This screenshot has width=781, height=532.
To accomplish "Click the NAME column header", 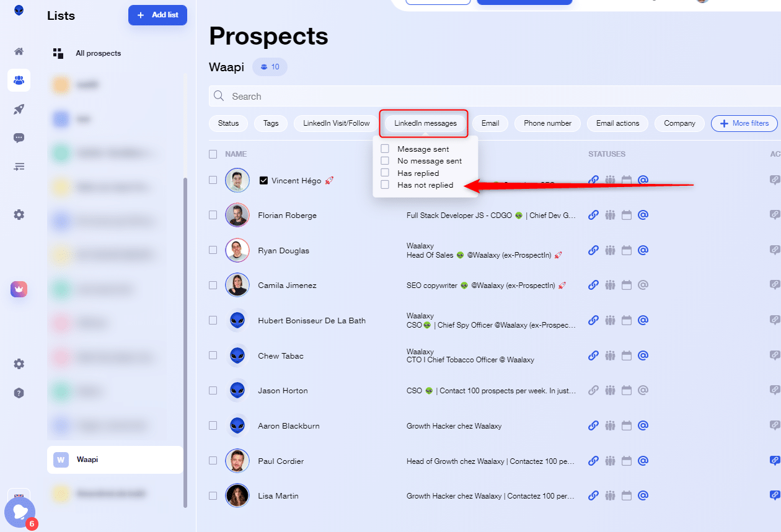I will coord(236,154).
